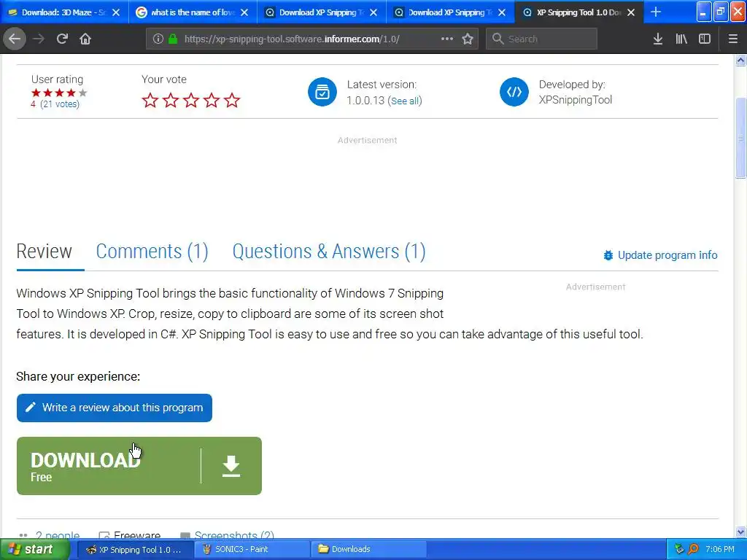This screenshot has width=747, height=560.
Task: Open the Firefox hamburger menu
Action: pos(733,39)
